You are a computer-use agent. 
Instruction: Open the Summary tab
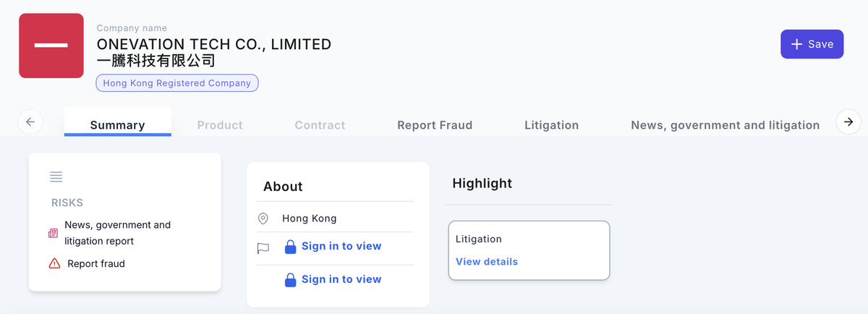(118, 124)
